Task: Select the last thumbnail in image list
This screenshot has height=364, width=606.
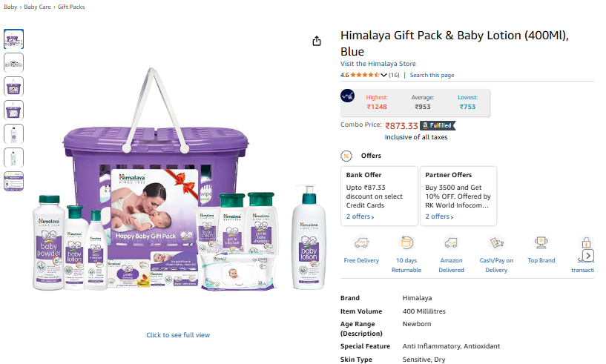Action: [14, 182]
